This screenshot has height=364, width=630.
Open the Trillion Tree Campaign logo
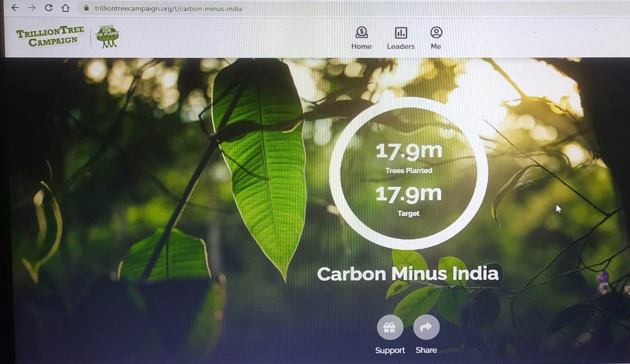[x=51, y=36]
